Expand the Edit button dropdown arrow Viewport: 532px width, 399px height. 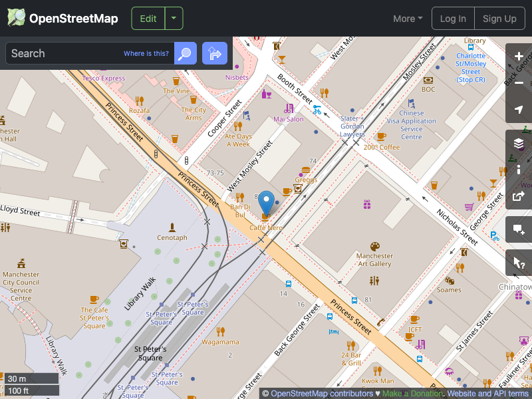coord(174,18)
